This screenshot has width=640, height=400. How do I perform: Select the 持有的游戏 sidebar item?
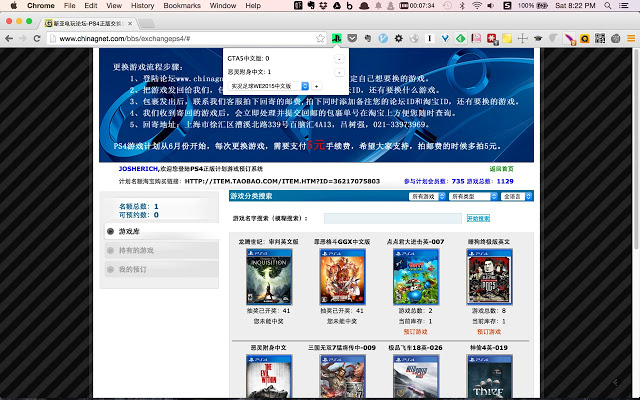[162, 250]
